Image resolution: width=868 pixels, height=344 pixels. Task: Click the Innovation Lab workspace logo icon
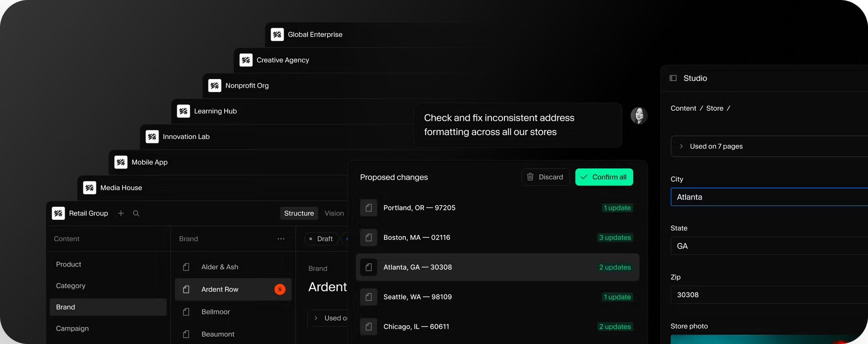point(152,137)
